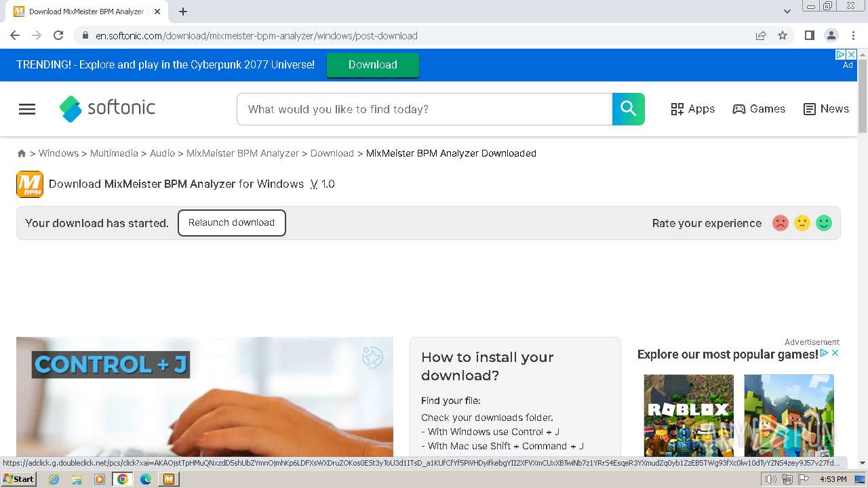Open Chrome three-dot menu
The height and width of the screenshot is (488, 868).
(853, 35)
